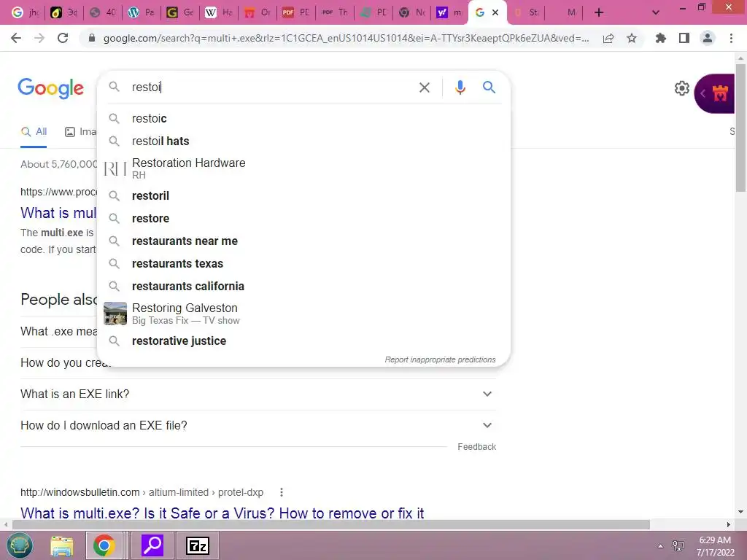Click the Restoring Galveston thumbnail
This screenshot has width=747, height=560.
(115, 314)
